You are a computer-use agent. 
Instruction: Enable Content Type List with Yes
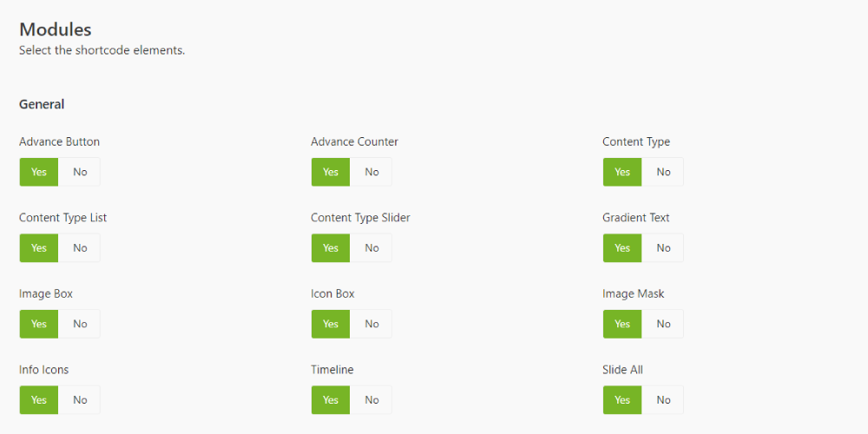(x=39, y=248)
